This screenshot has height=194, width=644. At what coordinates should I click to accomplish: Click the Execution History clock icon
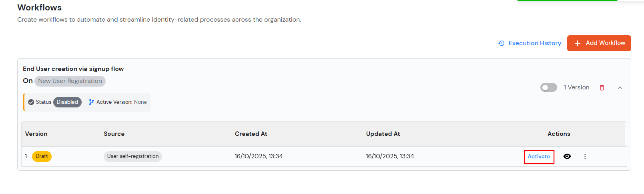(x=502, y=43)
